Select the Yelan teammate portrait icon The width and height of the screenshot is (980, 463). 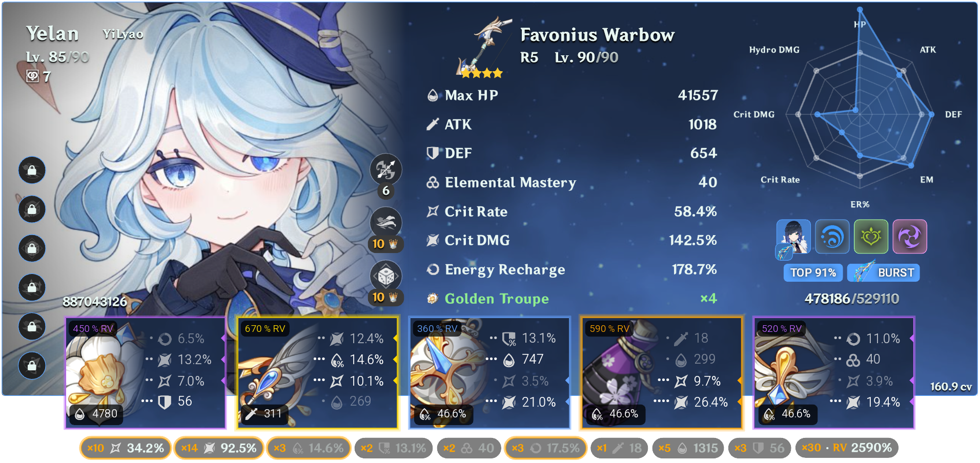coord(793,237)
